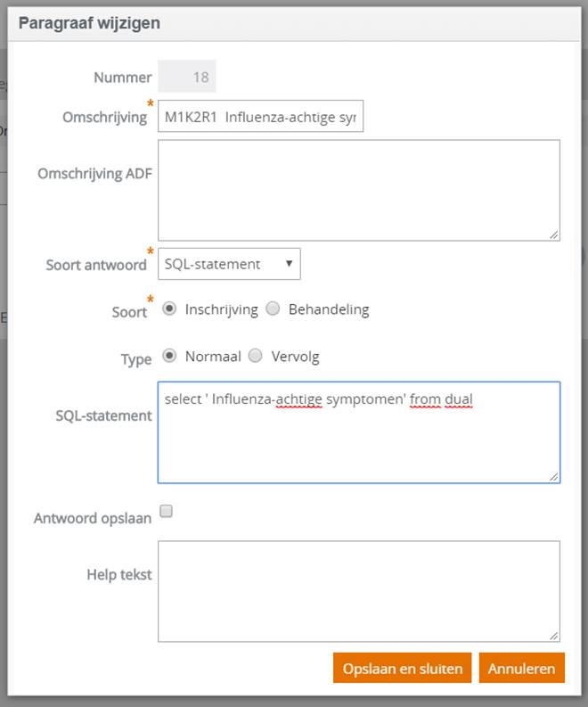Click inside the Help tekst textarea
Image resolution: width=588 pixels, height=707 pixels.
pos(359,591)
